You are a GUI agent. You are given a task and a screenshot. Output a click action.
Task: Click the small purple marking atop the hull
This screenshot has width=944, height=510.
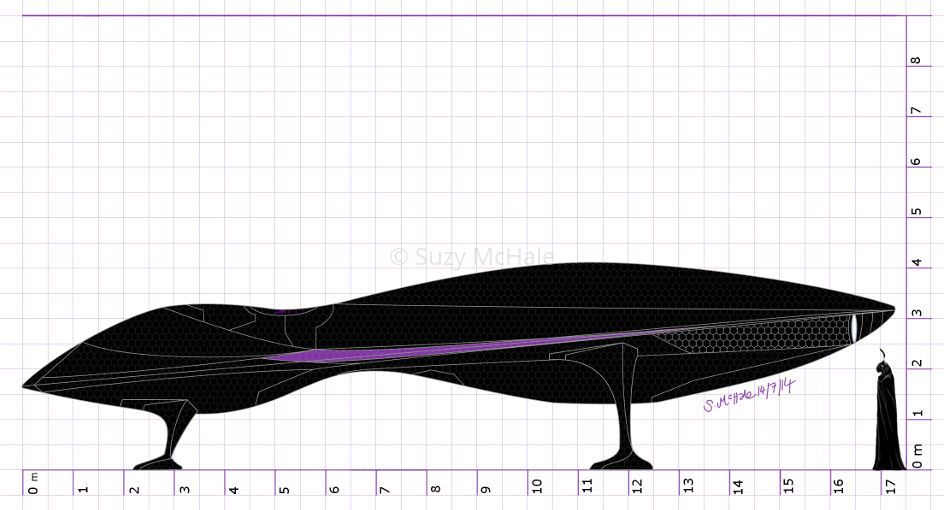coord(281,311)
